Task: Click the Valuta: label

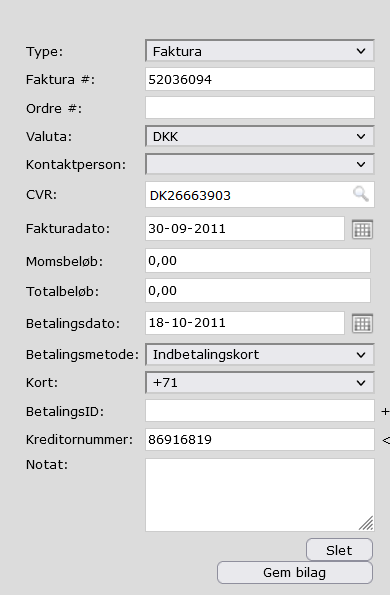Action: [49, 137]
